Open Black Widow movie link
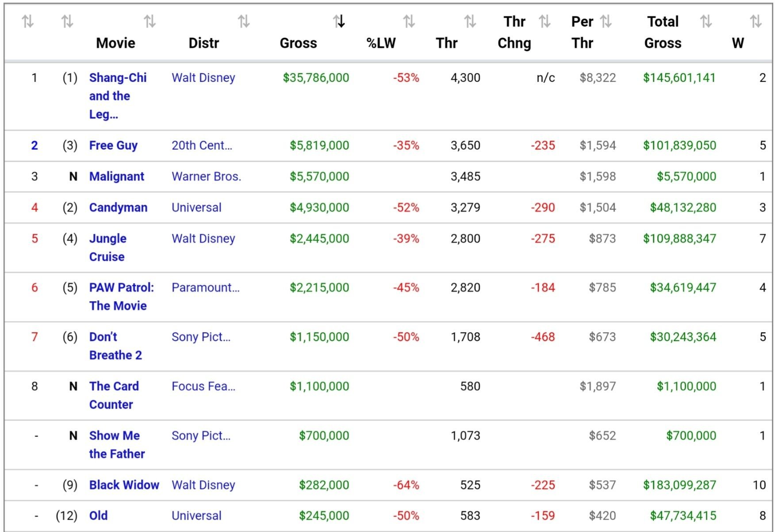The height and width of the screenshot is (532, 782). coord(124,485)
